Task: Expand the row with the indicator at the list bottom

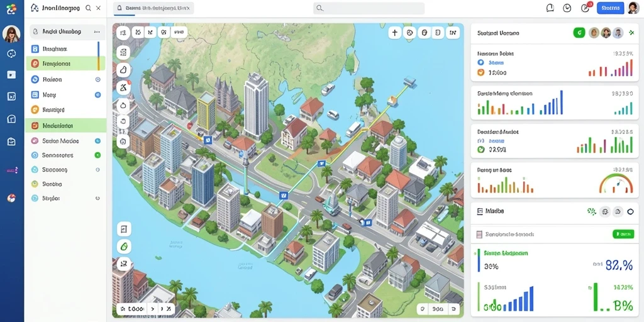Action: click(x=65, y=198)
